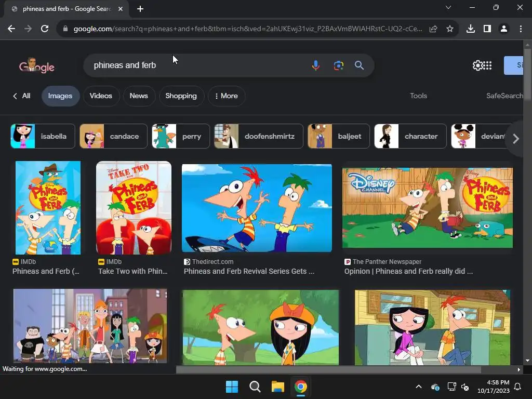Screen dimensions: 532x399
Task: Open the Take Two with Phineas image
Action: coord(134,208)
